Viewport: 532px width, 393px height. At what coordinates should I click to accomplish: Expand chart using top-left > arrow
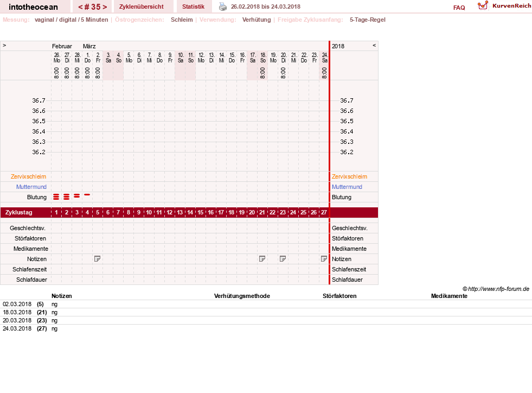(4, 45)
